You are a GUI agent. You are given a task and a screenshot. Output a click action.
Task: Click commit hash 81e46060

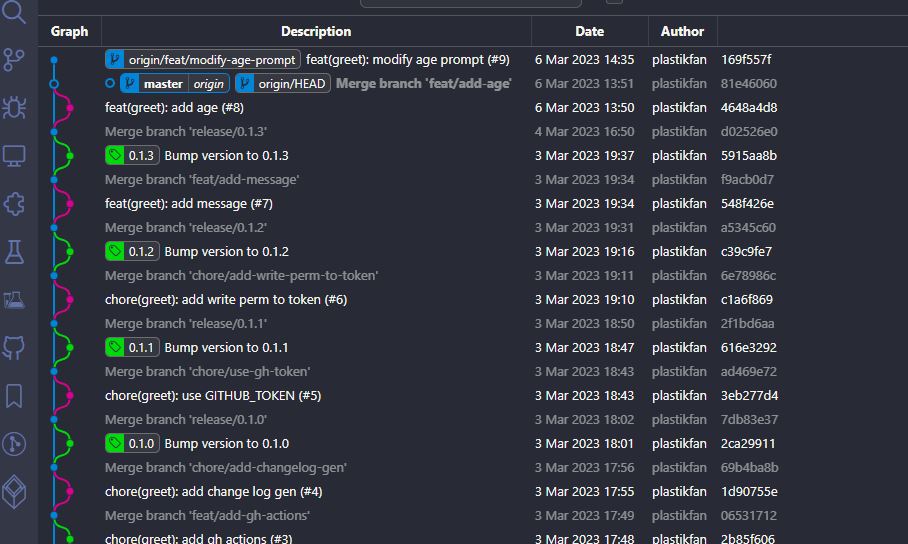(749, 83)
